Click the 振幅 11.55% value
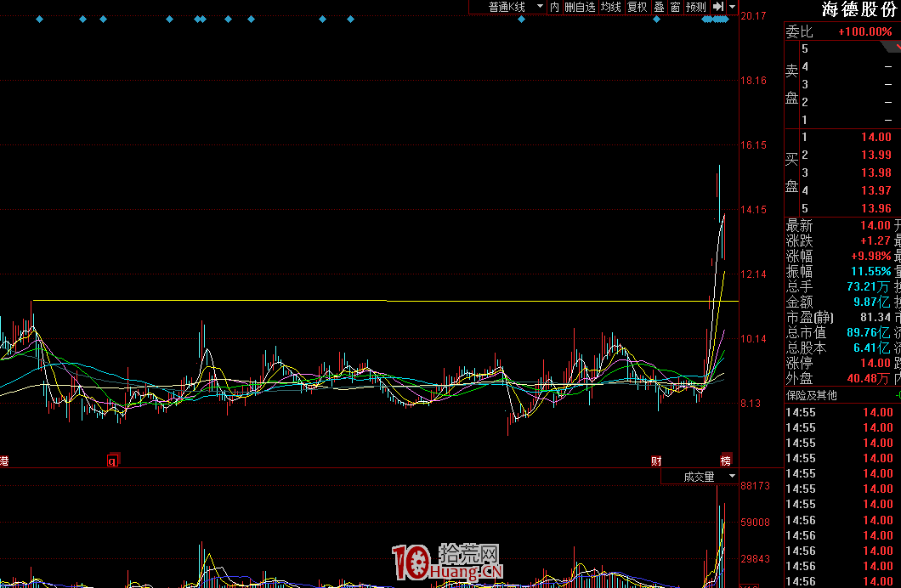 click(x=871, y=271)
